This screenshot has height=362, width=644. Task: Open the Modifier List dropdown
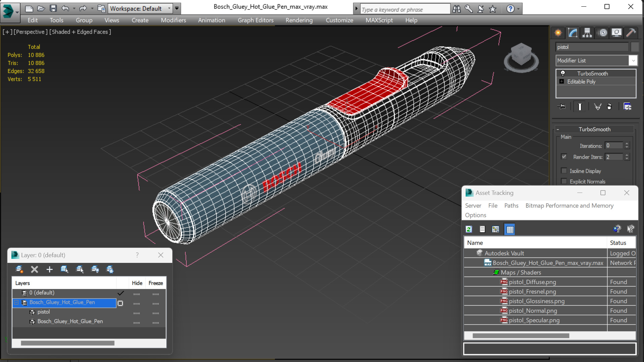(633, 61)
